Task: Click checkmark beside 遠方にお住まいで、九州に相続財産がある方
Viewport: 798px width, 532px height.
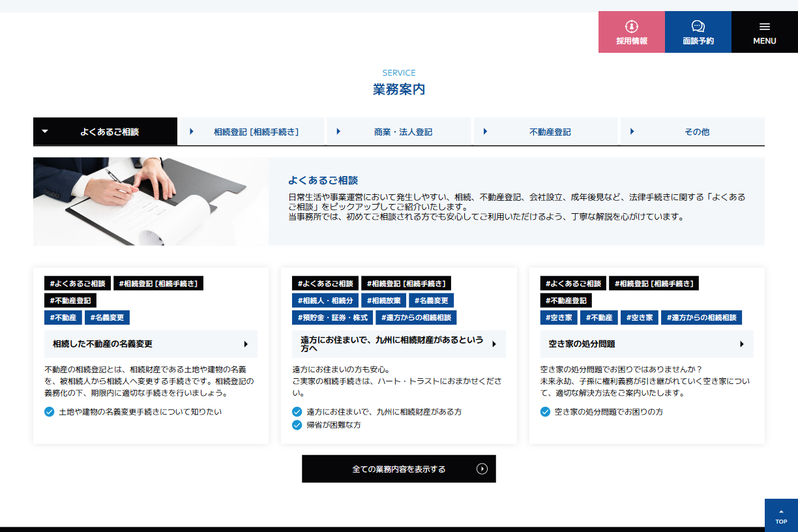Action: click(x=297, y=412)
